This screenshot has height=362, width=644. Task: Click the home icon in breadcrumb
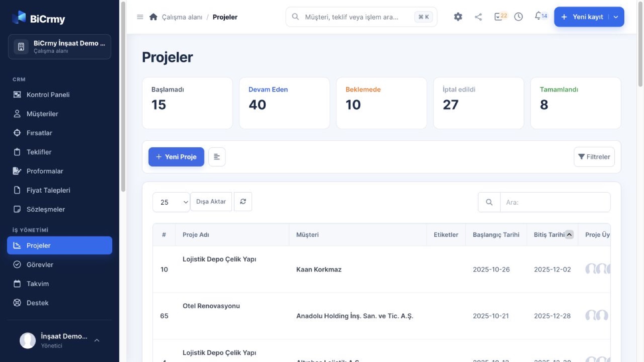pyautogui.click(x=153, y=17)
